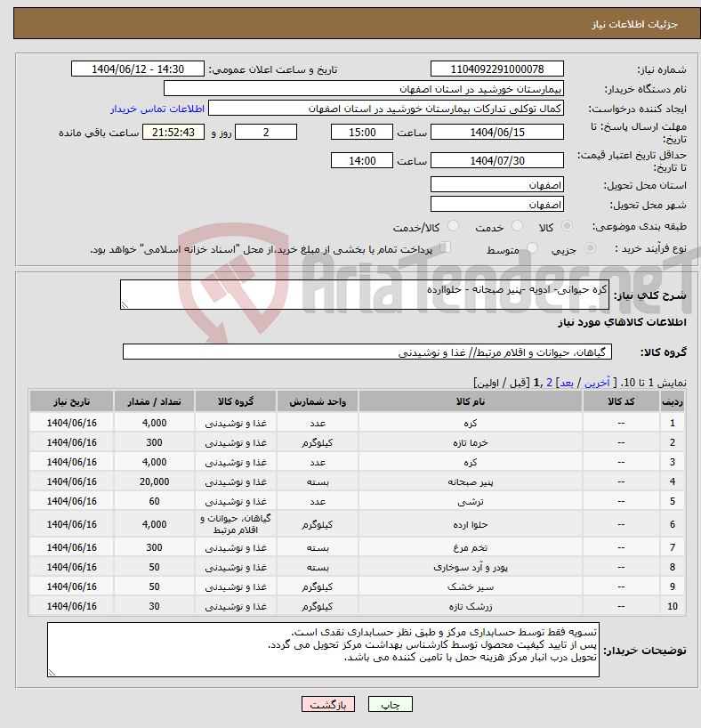Select the کالا radio button
The image size is (701, 728).
coord(567,226)
